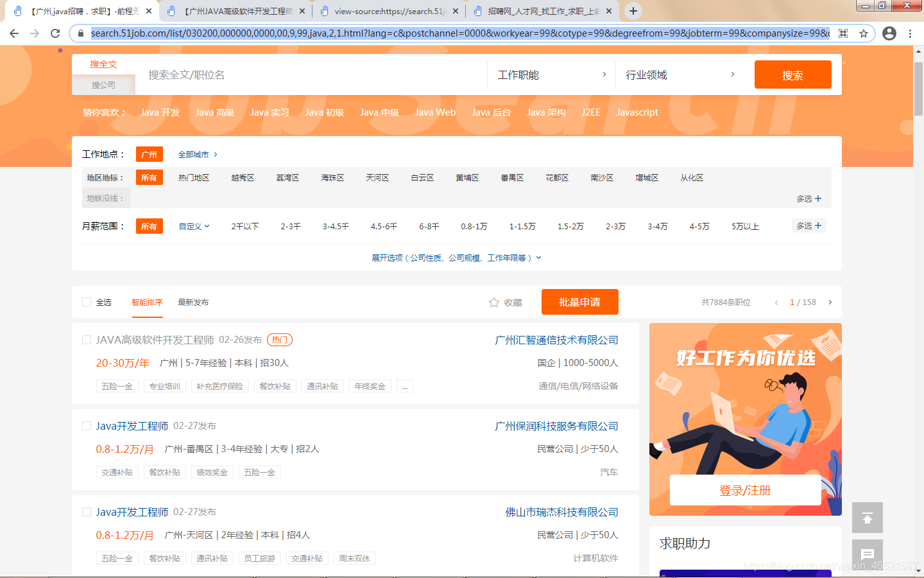Image resolution: width=924 pixels, height=578 pixels.
Task: Open the QR code icon in address bar
Action: [x=843, y=33]
